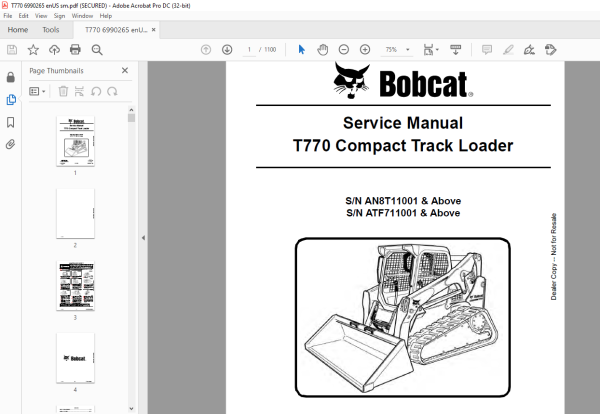Click 'Service Manual' heading text

point(403,123)
